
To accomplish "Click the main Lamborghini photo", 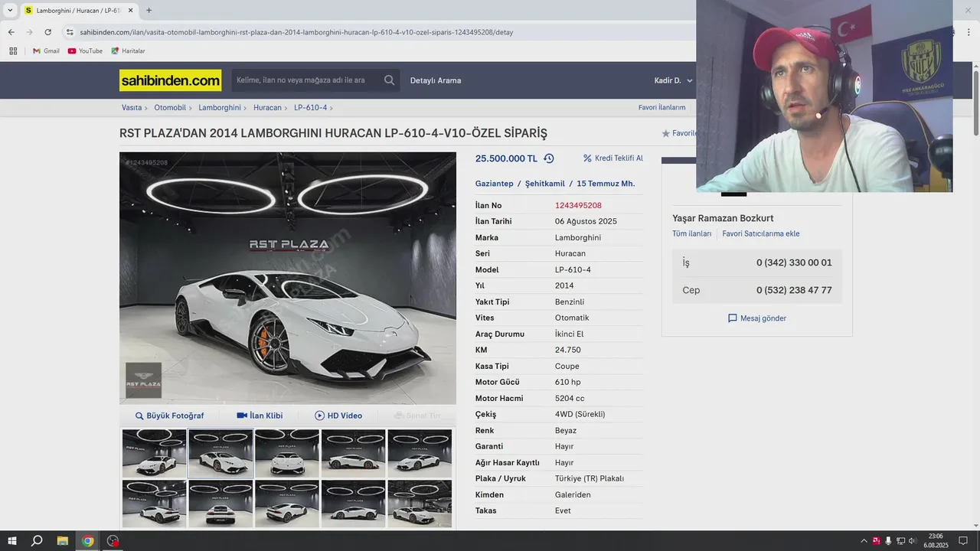I will [288, 278].
